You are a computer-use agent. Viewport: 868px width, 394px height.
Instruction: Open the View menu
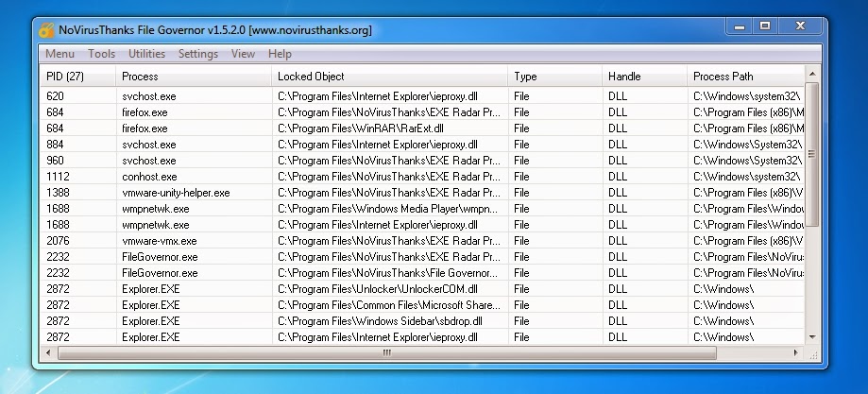click(243, 54)
